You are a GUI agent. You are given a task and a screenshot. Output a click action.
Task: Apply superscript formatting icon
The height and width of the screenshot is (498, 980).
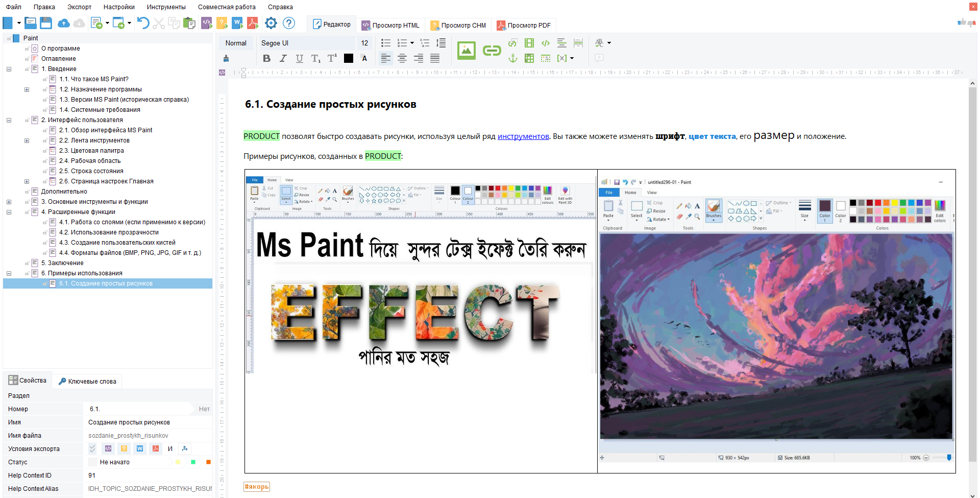click(x=332, y=58)
